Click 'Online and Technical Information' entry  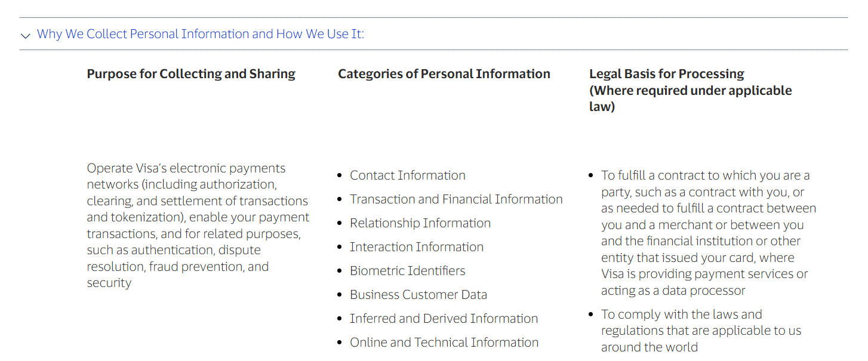[x=444, y=342]
